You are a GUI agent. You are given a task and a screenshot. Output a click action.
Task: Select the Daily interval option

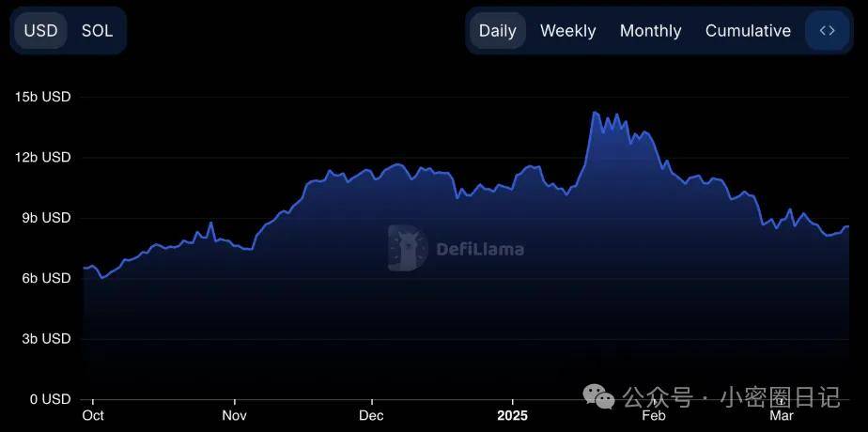coord(498,30)
